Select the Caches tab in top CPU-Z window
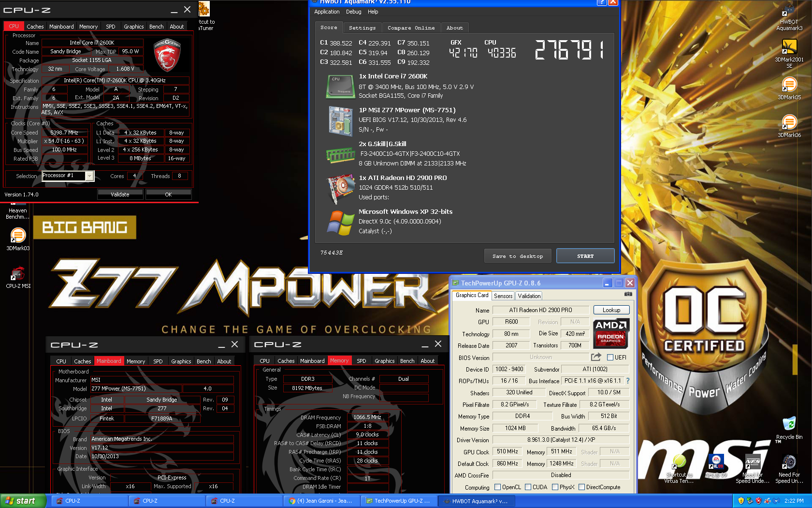 [x=35, y=27]
